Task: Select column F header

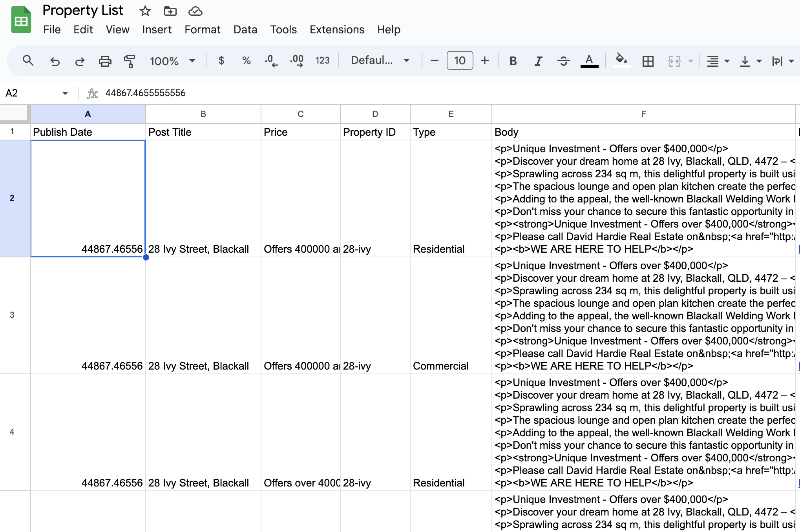Action: click(x=643, y=114)
